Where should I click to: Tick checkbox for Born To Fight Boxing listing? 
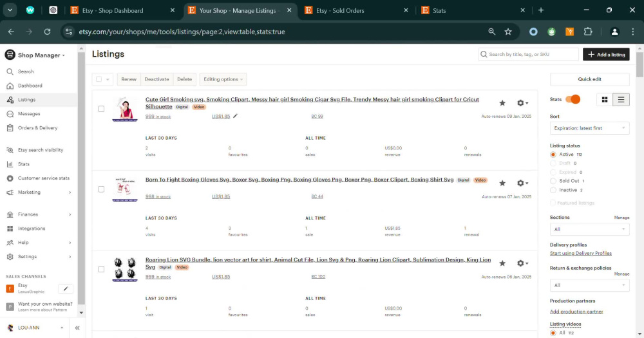click(101, 189)
